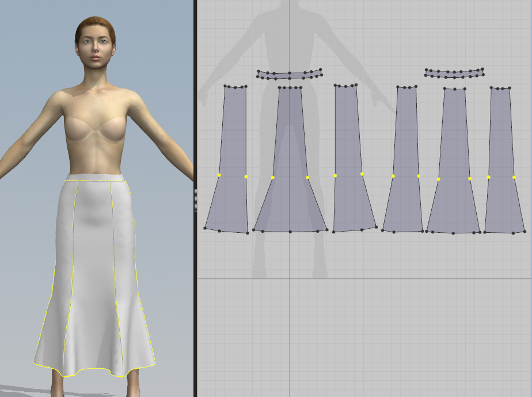Click the left yellow point on the third panel
Image resolution: width=532 pixels, height=397 pixels.
[x=335, y=176]
